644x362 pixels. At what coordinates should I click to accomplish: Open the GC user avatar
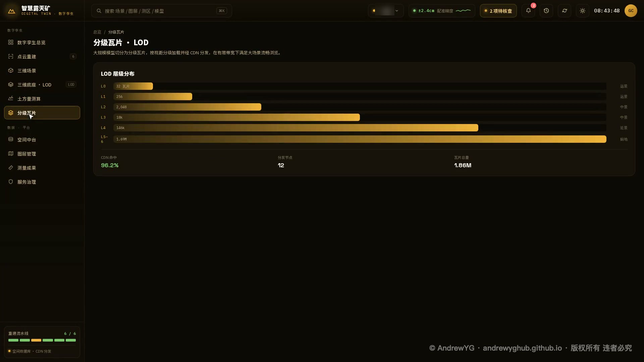click(x=631, y=11)
